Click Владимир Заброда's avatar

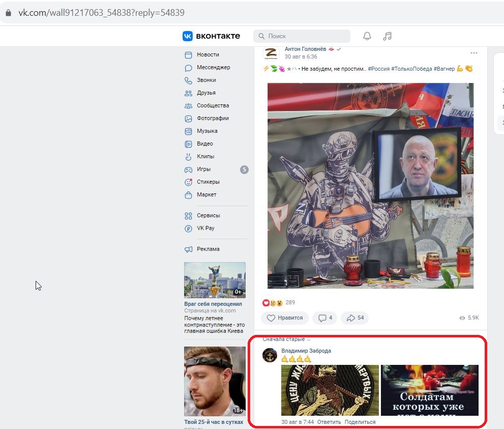270,355
